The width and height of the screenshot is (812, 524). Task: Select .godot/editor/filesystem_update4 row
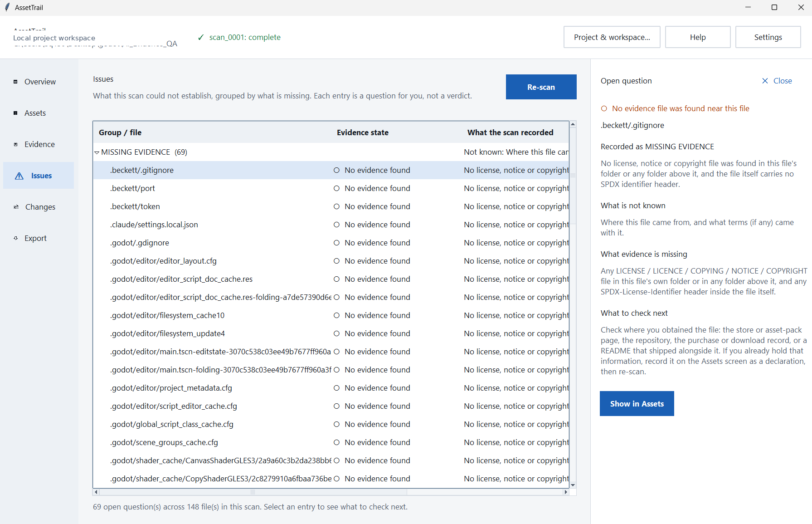pyautogui.click(x=331, y=333)
